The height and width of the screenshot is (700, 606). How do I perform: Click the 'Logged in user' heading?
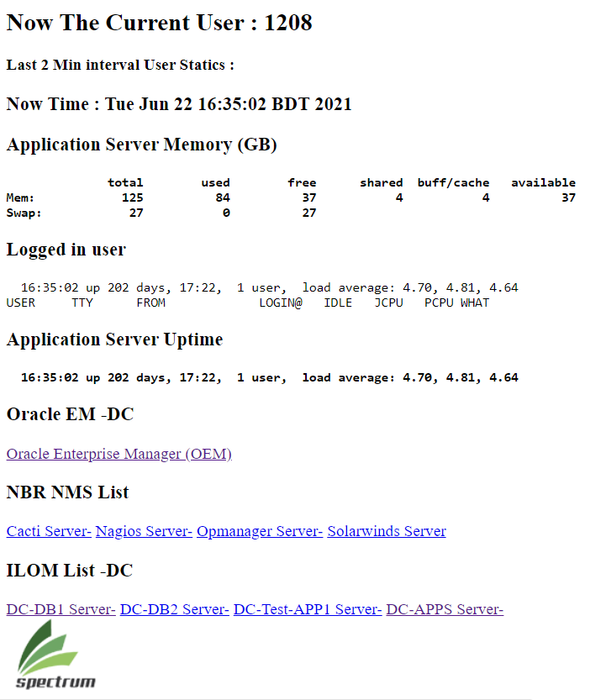point(66,250)
